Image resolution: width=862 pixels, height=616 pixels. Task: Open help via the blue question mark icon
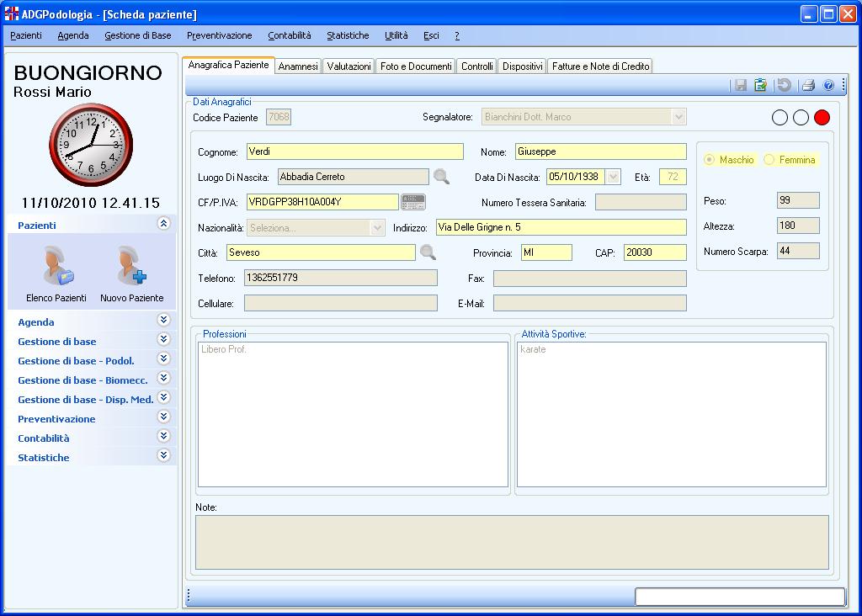click(x=828, y=85)
